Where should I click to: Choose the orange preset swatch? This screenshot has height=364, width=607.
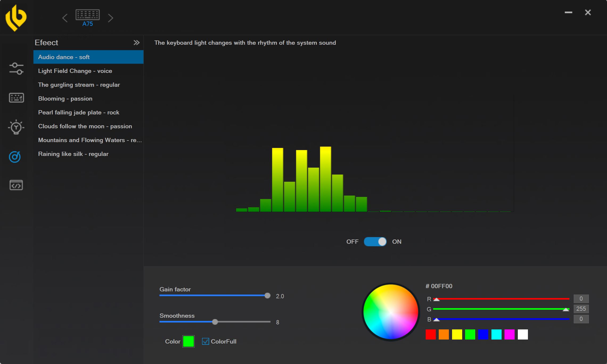tap(444, 334)
